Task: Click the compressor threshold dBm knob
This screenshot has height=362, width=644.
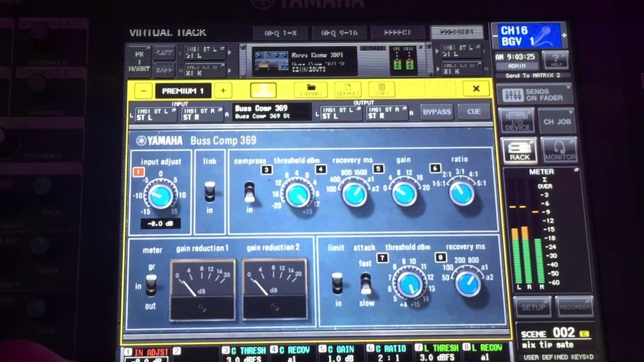Action: click(297, 195)
